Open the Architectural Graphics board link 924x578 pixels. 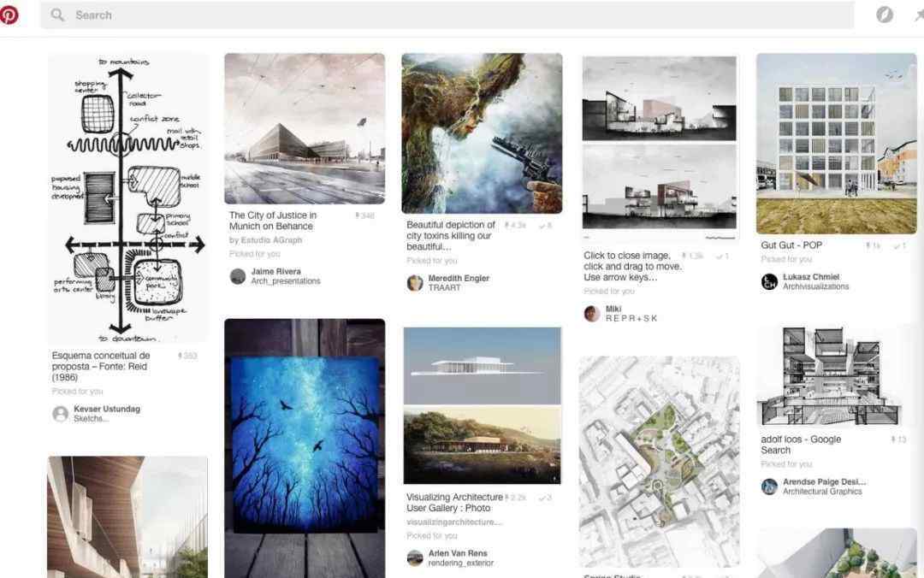[822, 492]
